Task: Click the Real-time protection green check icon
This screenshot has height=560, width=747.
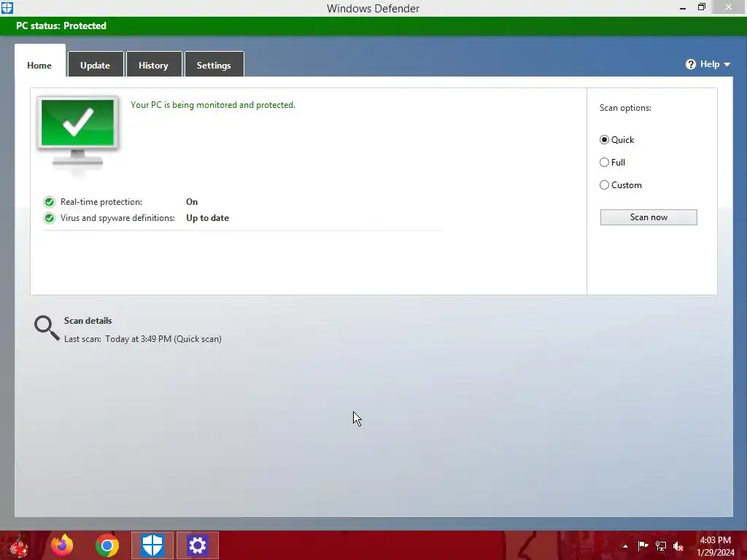Action: coord(49,202)
